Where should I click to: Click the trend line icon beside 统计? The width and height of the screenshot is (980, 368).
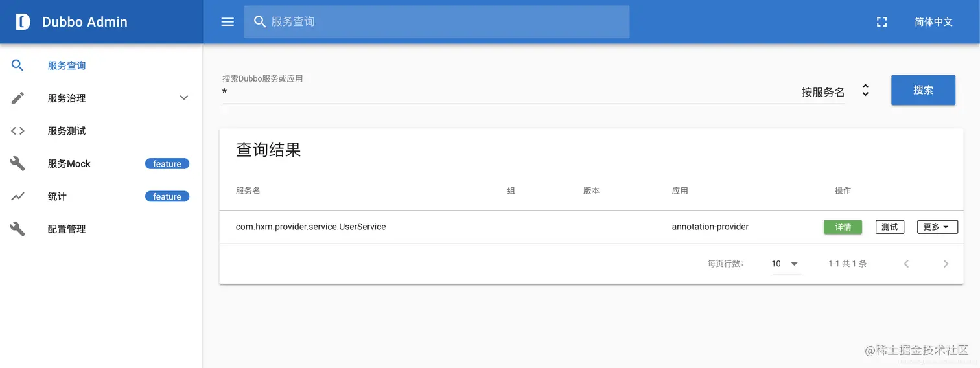pos(17,196)
